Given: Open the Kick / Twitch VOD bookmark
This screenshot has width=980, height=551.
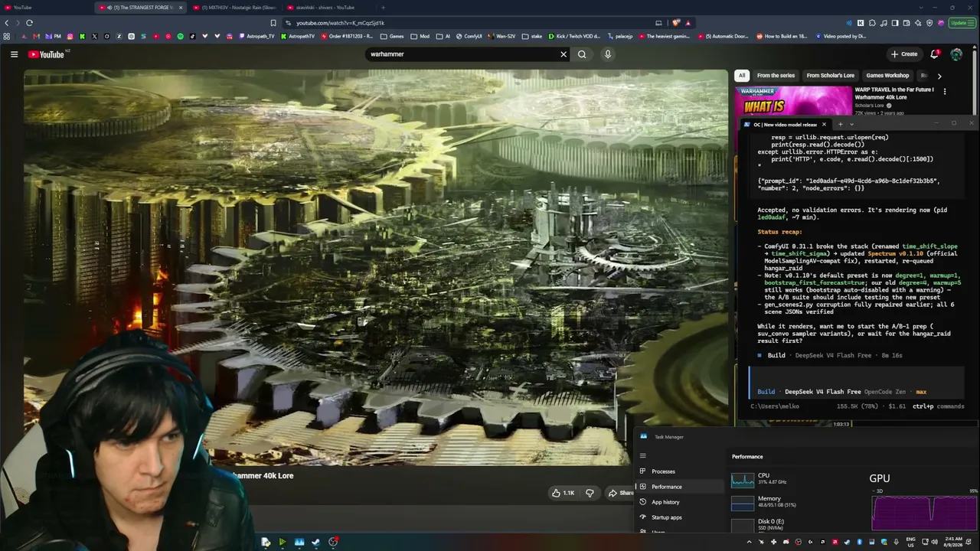Looking at the screenshot, I should [x=574, y=36].
